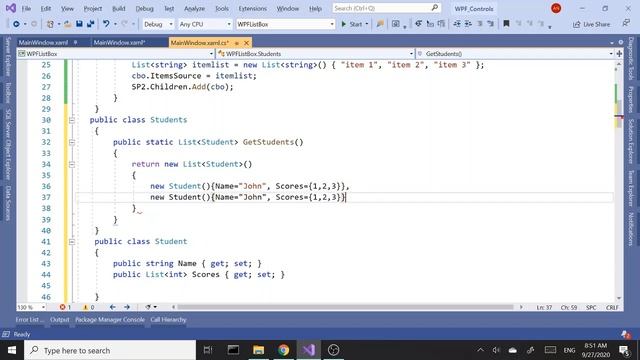Click the Search (Ctrl+Q) box
The height and width of the screenshot is (360, 640).
coord(386,8)
